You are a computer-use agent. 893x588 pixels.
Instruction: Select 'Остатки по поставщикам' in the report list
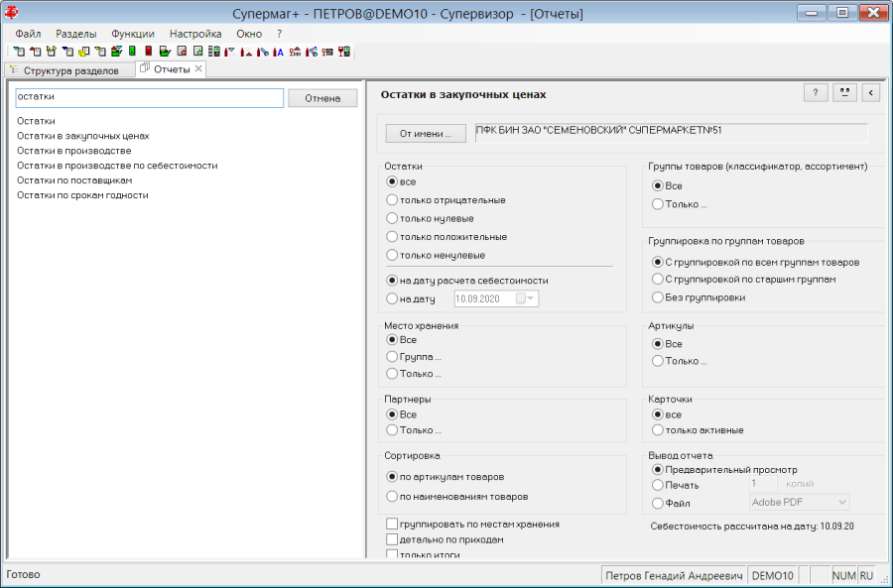tap(74, 179)
